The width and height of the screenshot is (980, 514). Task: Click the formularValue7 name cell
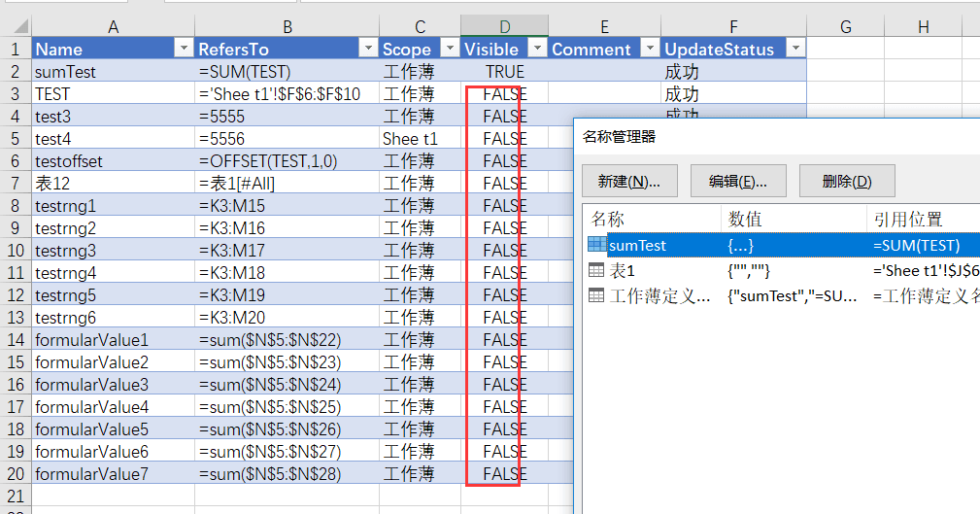tap(113, 474)
